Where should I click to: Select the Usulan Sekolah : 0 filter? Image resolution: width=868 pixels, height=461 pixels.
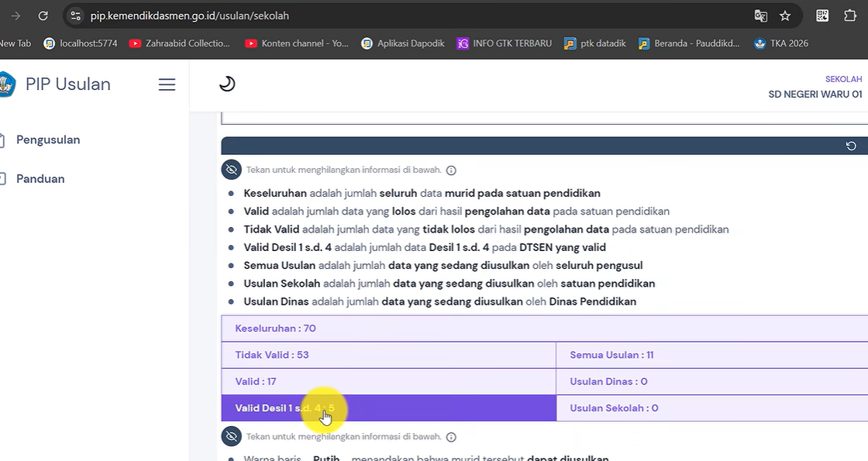[712, 408]
